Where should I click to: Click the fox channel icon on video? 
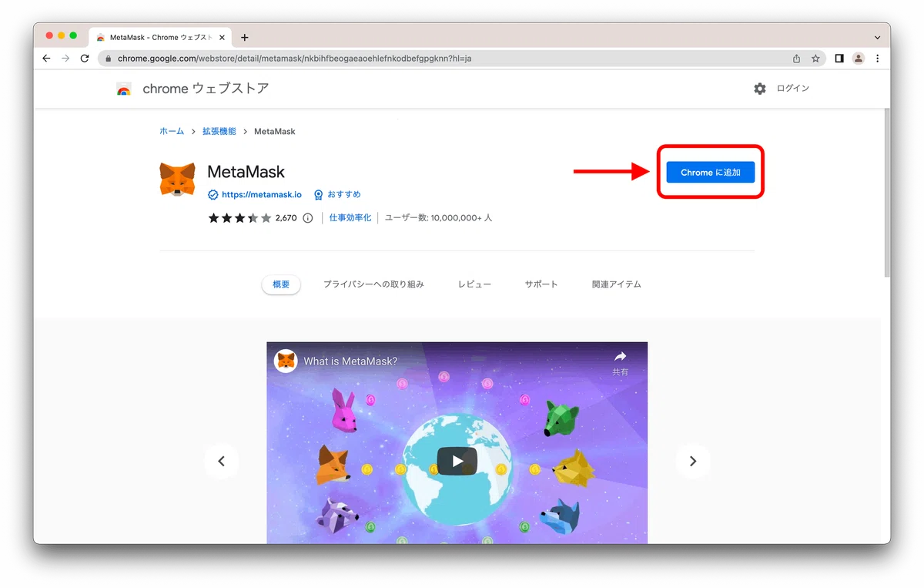click(x=286, y=361)
